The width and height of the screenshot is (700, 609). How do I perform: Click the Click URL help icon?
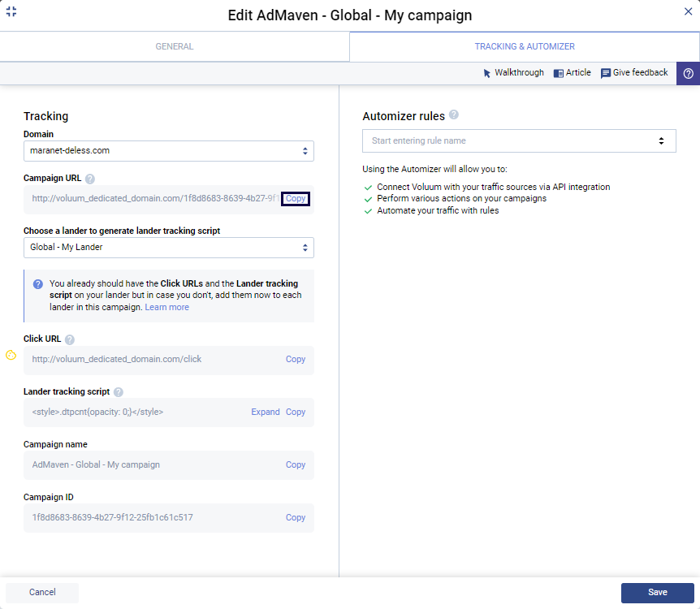(x=70, y=339)
